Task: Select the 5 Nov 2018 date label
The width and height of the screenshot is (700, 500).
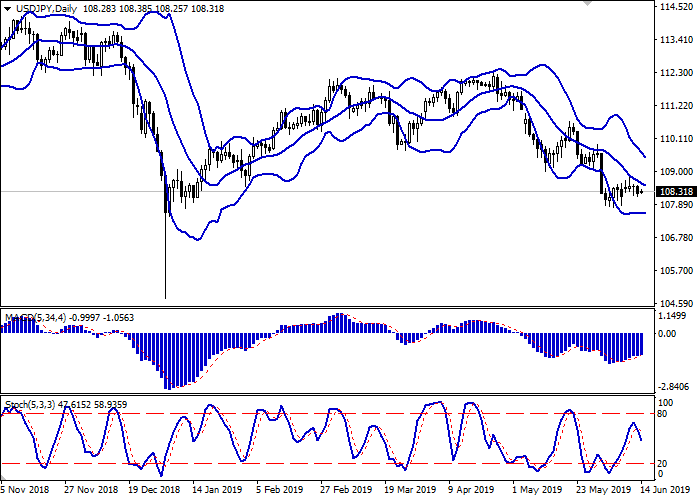Action: [25, 491]
